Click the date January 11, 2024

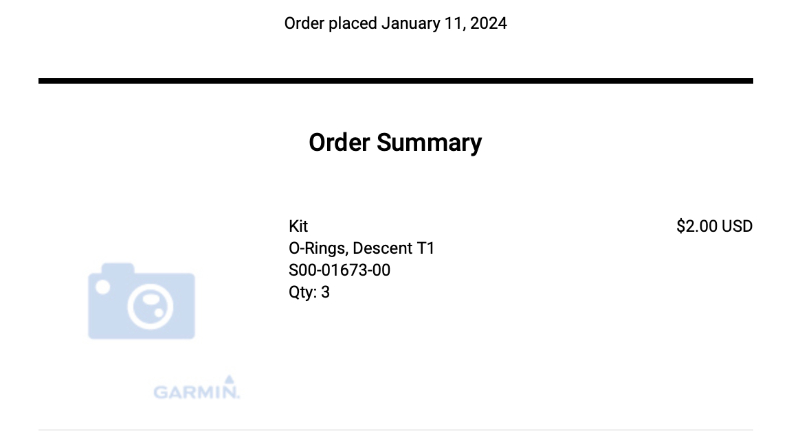click(444, 23)
